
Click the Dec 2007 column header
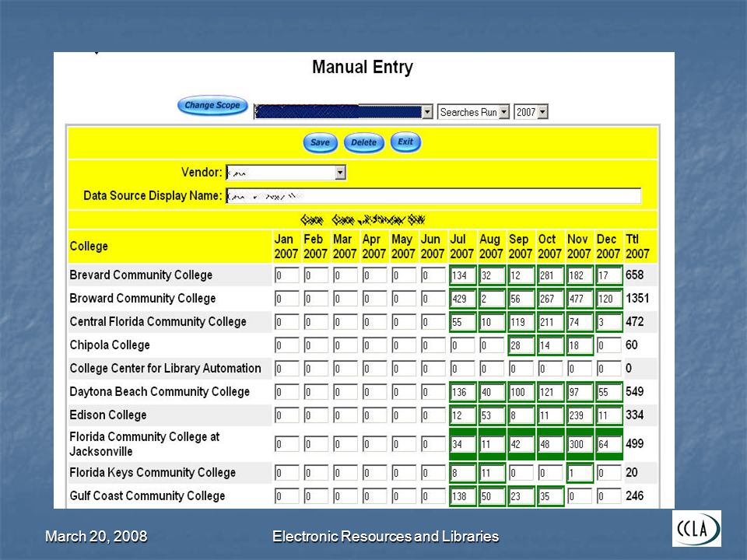608,247
